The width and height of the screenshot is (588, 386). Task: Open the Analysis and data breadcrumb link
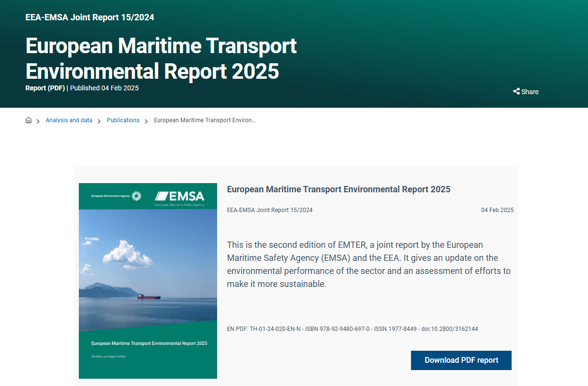(x=69, y=120)
